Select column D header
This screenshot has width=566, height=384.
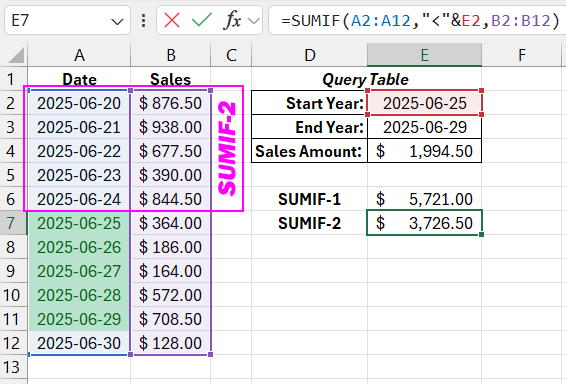[x=309, y=55]
